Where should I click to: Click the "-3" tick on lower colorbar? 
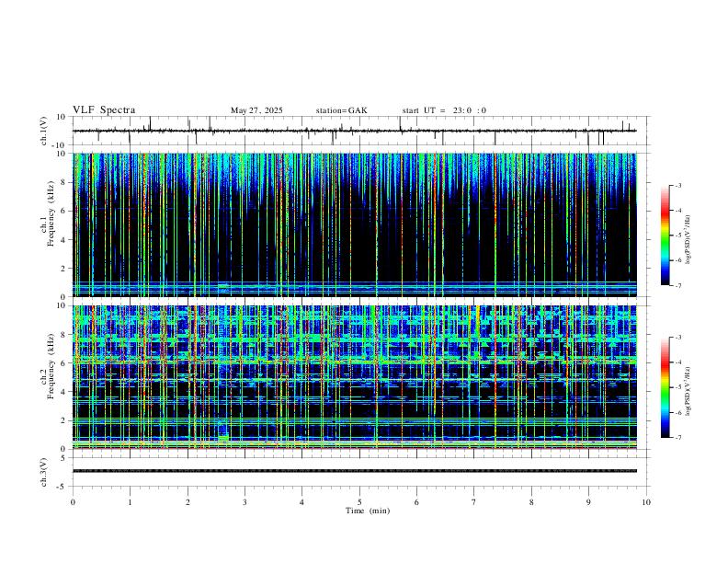click(678, 338)
